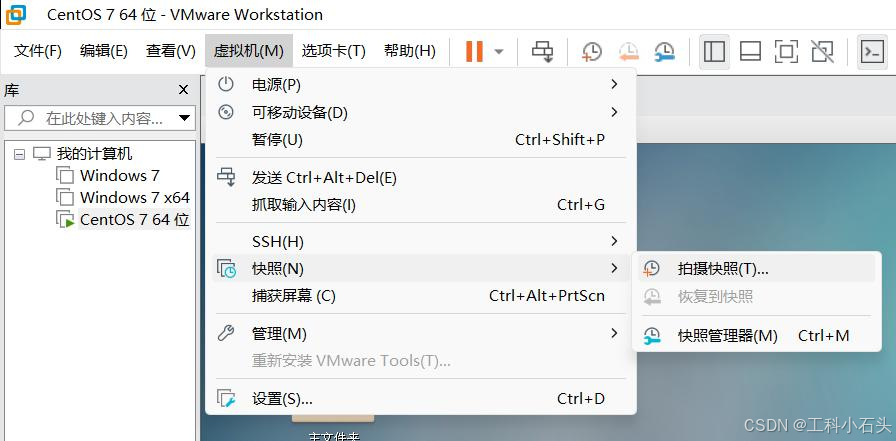The height and width of the screenshot is (441, 896).
Task: Open the dropdown arrow beside the pause button
Action: coord(499,52)
